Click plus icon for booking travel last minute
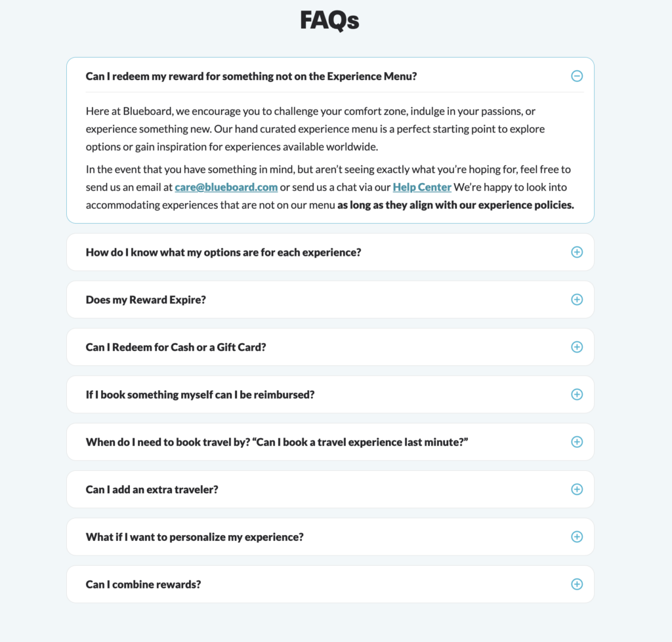The width and height of the screenshot is (672, 642). pyautogui.click(x=577, y=442)
